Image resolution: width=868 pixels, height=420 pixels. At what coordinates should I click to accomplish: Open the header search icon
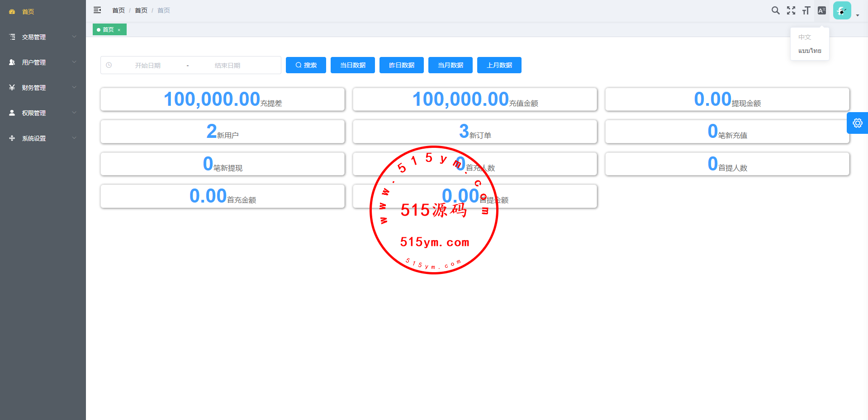tap(775, 10)
